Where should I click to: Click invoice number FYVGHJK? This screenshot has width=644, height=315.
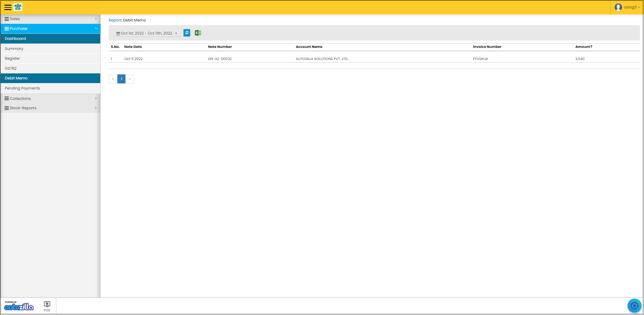point(481,59)
